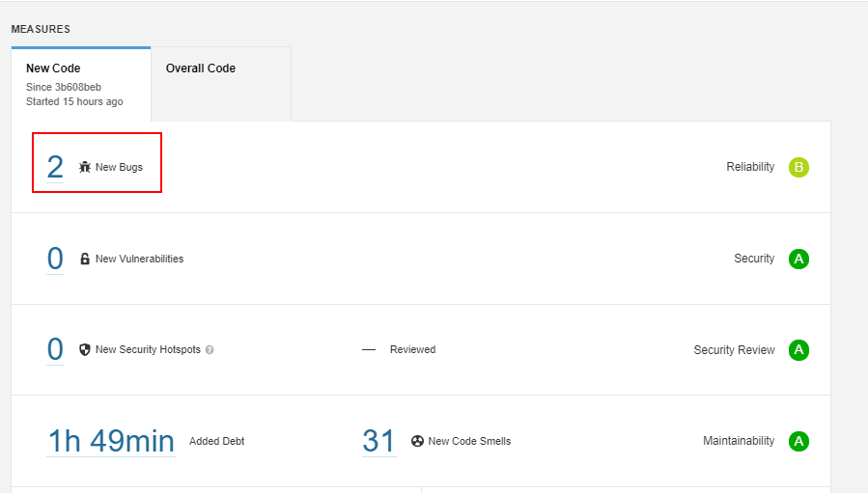Open the 0 new security hotspots link

tap(55, 349)
